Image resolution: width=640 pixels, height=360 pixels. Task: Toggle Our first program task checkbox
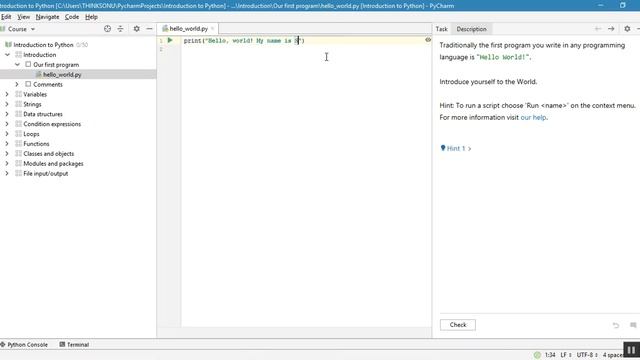pos(28,64)
